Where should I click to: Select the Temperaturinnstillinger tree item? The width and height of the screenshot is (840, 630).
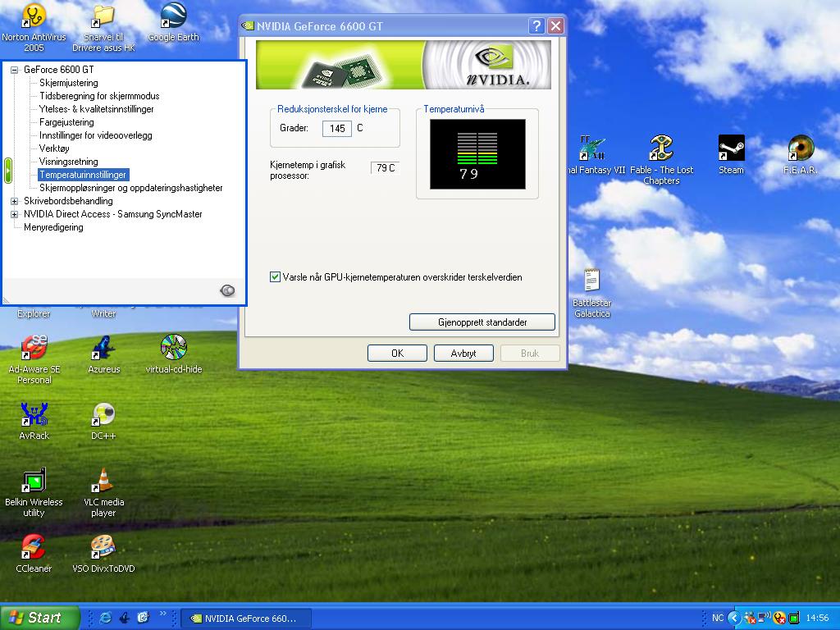[x=83, y=175]
